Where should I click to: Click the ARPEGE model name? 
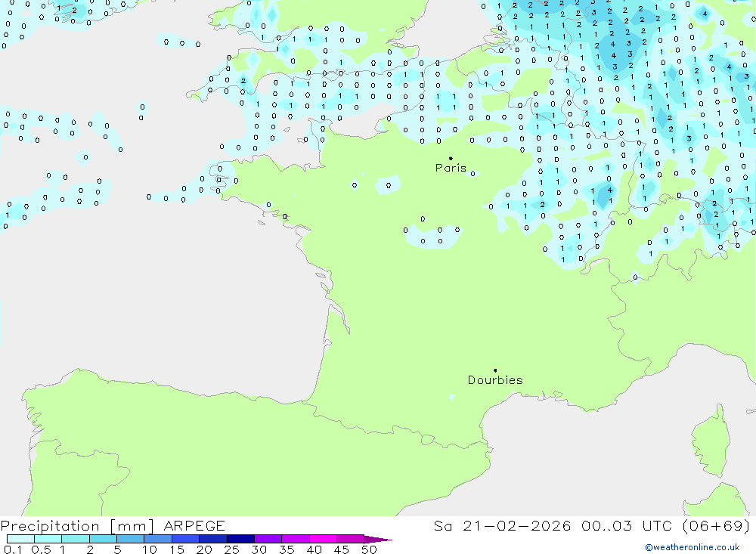tap(194, 525)
